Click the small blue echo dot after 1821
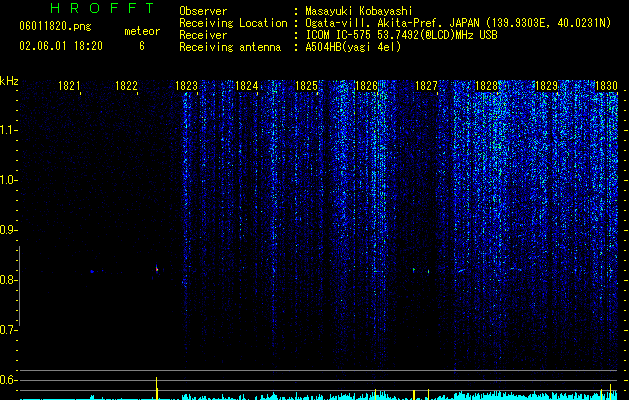 pos(92,272)
